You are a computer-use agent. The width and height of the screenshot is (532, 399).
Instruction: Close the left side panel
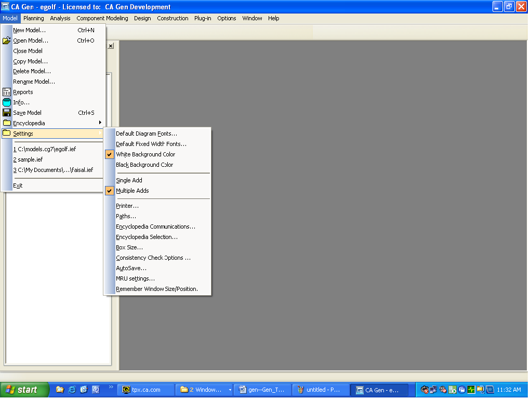(111, 46)
